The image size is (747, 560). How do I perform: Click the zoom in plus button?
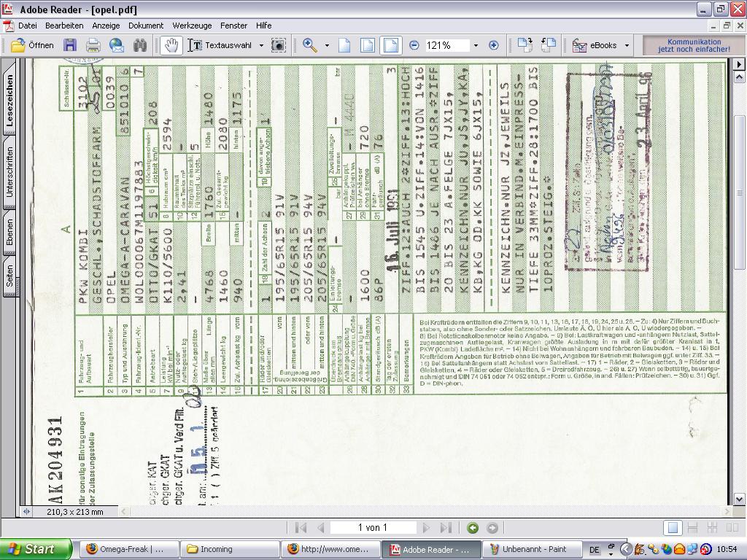coord(493,45)
